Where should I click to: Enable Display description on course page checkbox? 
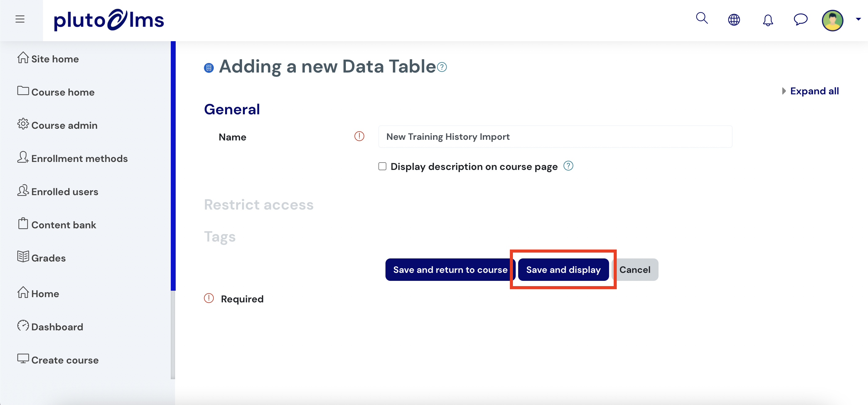(x=382, y=166)
